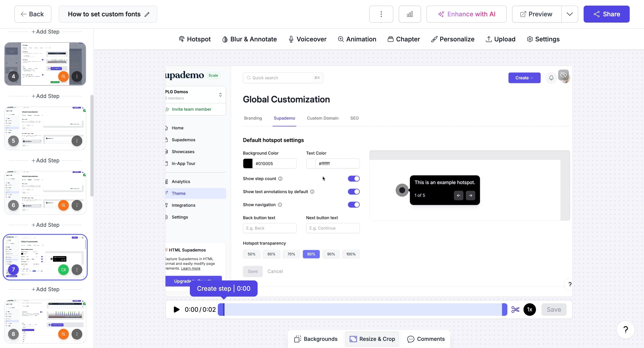The height and width of the screenshot is (348, 644).
Task: Expand the Preview dropdown arrow
Action: click(x=570, y=14)
